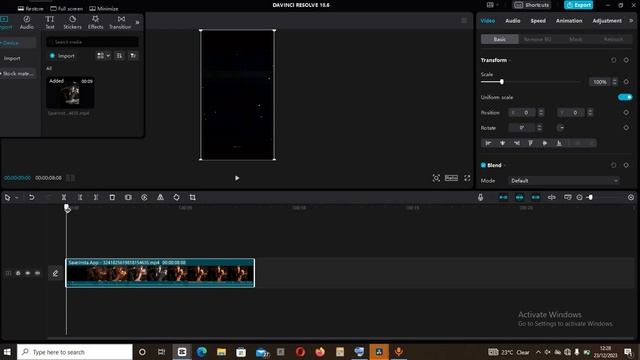The image size is (640, 360).
Task: Click the Import button with teal plus
Action: tap(62, 56)
